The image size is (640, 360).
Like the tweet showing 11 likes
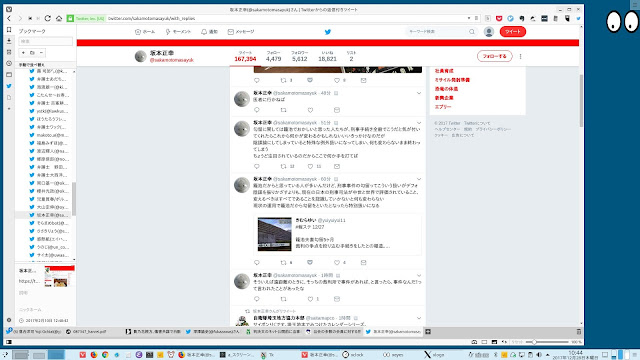[310, 166]
